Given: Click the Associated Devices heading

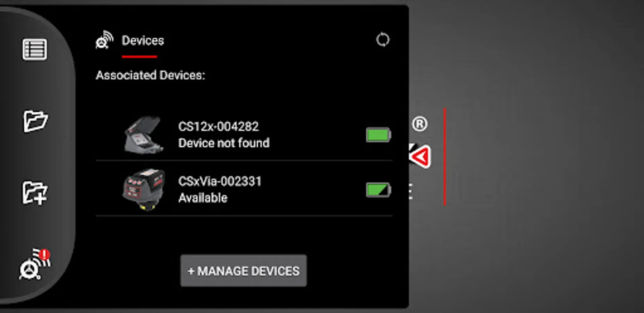Looking at the screenshot, I should (x=150, y=75).
